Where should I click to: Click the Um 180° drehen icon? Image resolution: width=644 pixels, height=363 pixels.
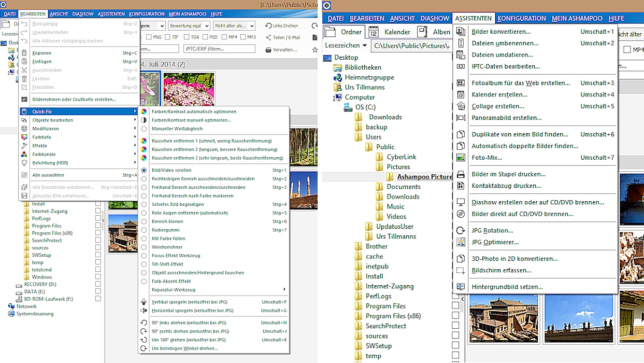pyautogui.click(x=144, y=340)
